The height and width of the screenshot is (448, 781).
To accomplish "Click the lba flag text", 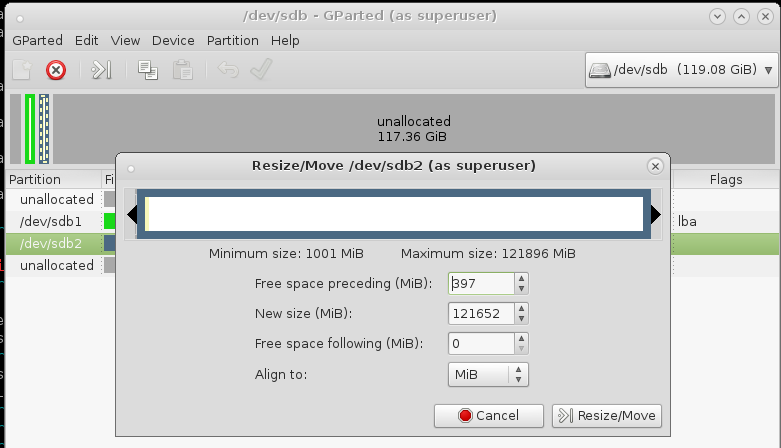I will click(x=687, y=221).
